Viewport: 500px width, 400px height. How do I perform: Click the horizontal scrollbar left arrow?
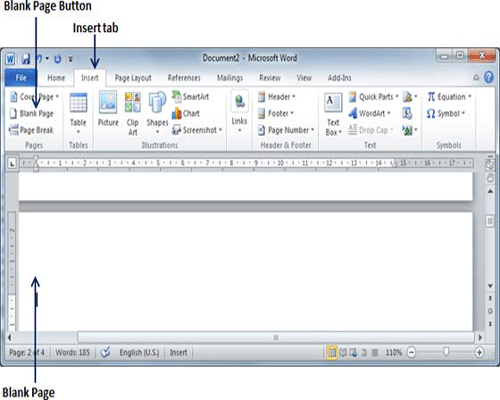[x=10, y=337]
